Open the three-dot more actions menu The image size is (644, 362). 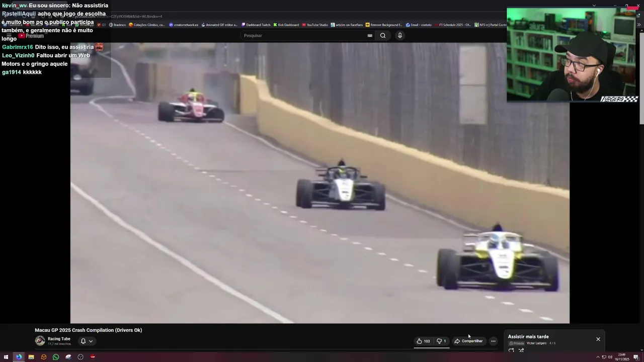tap(493, 341)
